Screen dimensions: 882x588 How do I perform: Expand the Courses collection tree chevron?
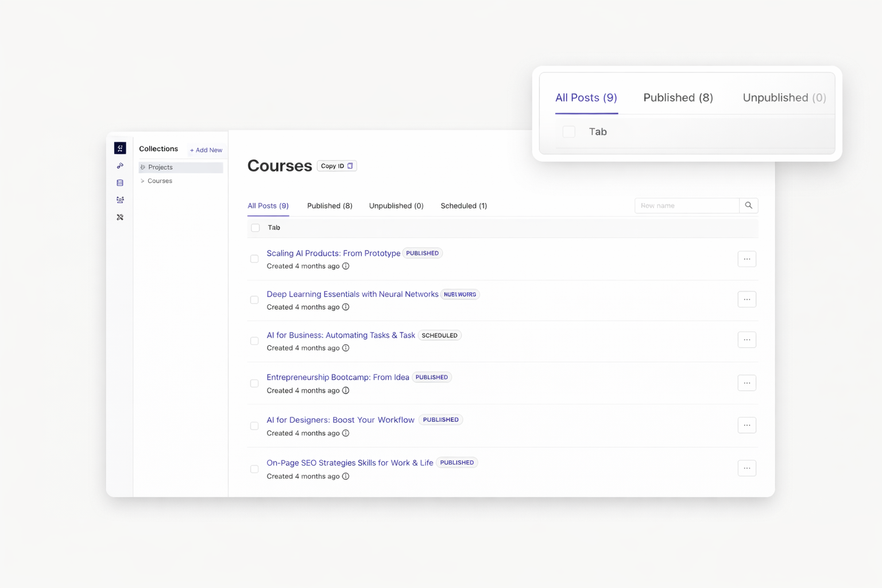pos(142,181)
